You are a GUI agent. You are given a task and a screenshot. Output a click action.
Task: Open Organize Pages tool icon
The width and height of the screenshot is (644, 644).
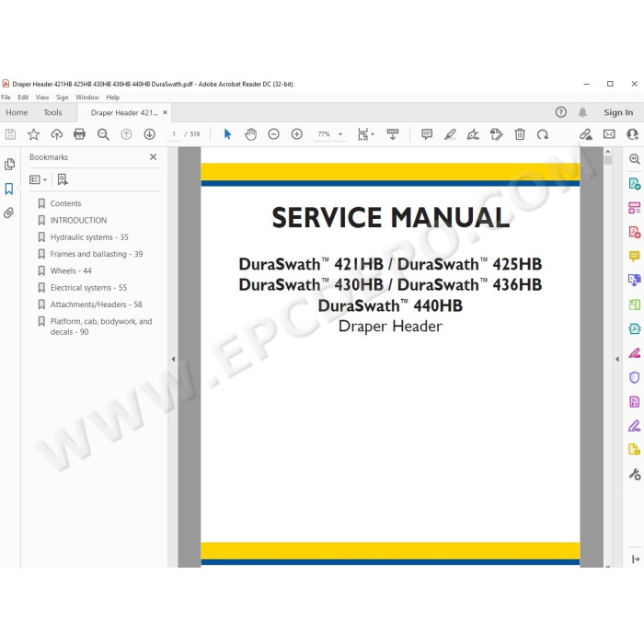635,208
